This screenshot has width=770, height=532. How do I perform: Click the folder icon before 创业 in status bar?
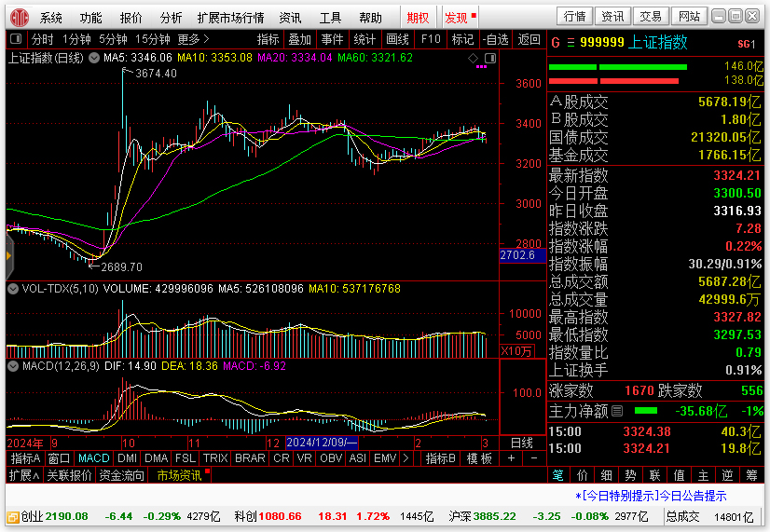[13, 517]
